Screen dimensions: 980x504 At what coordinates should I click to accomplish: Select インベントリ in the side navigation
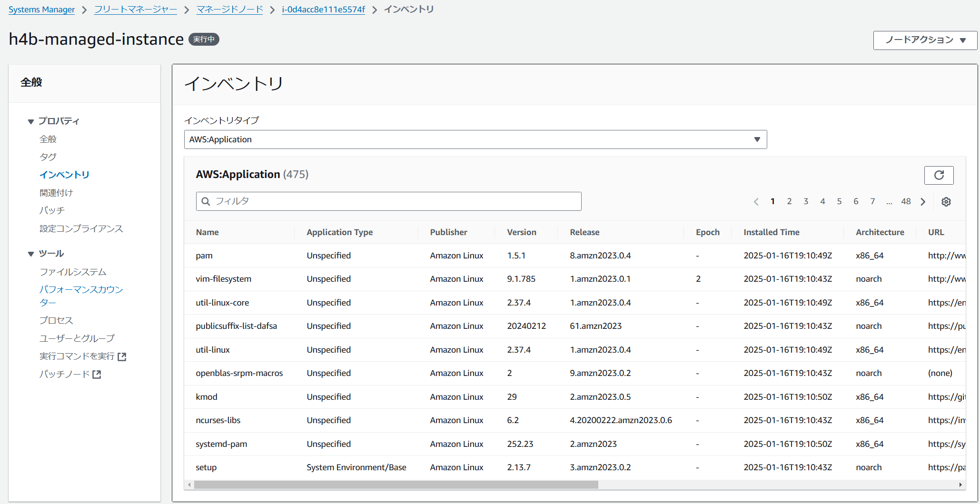coord(64,175)
